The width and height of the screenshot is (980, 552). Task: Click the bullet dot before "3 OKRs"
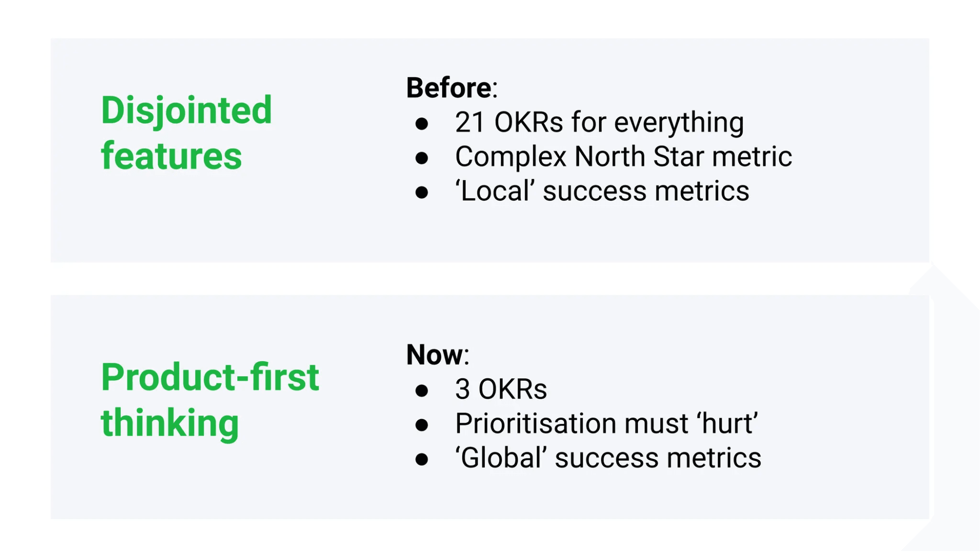click(x=422, y=391)
